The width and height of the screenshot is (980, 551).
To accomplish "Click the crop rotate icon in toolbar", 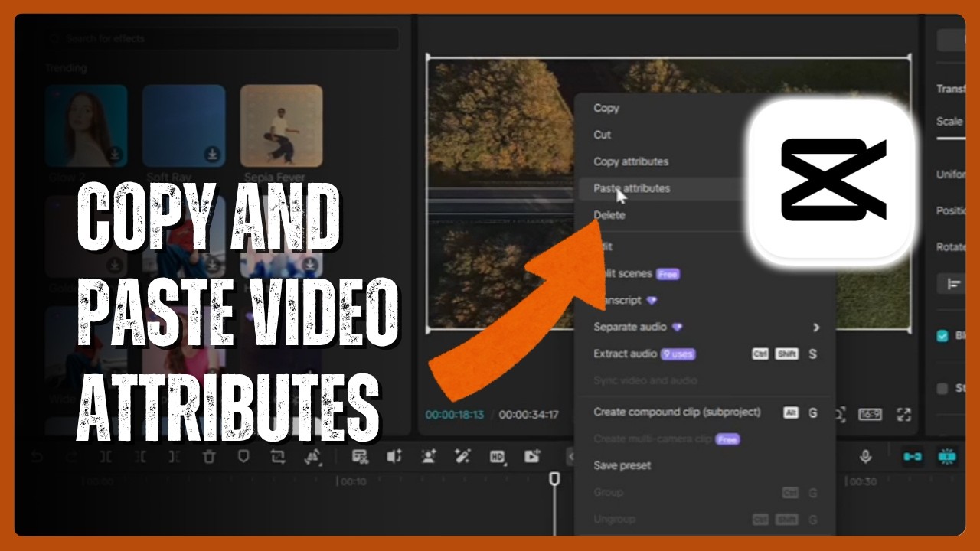I will tap(278, 457).
